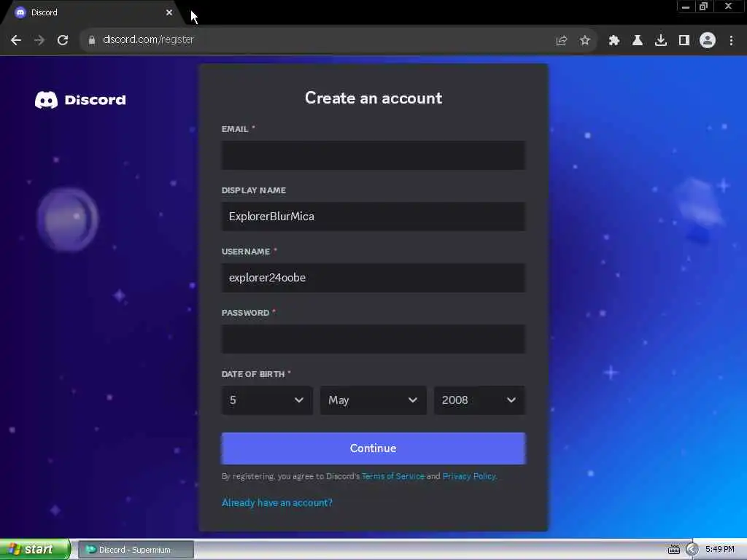Select Discord - Supermium taskbar button

point(136,550)
